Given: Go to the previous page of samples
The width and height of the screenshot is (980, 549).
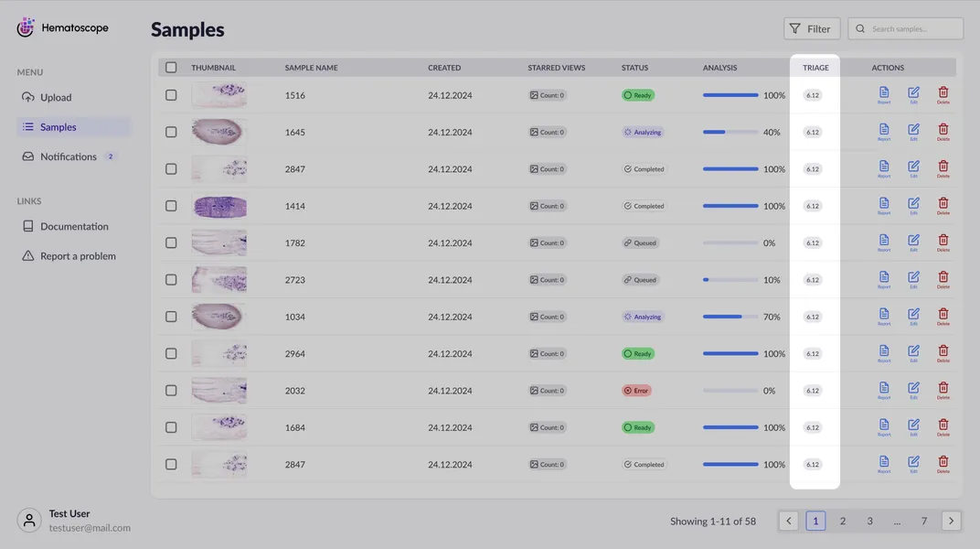Looking at the screenshot, I should 789,521.
